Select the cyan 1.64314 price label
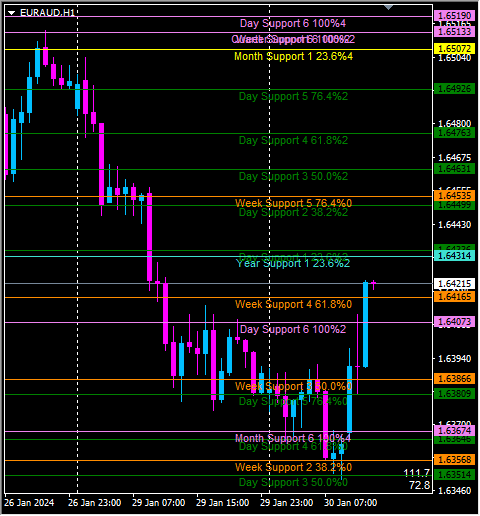Image resolution: width=480 pixels, height=516 pixels. point(455,256)
